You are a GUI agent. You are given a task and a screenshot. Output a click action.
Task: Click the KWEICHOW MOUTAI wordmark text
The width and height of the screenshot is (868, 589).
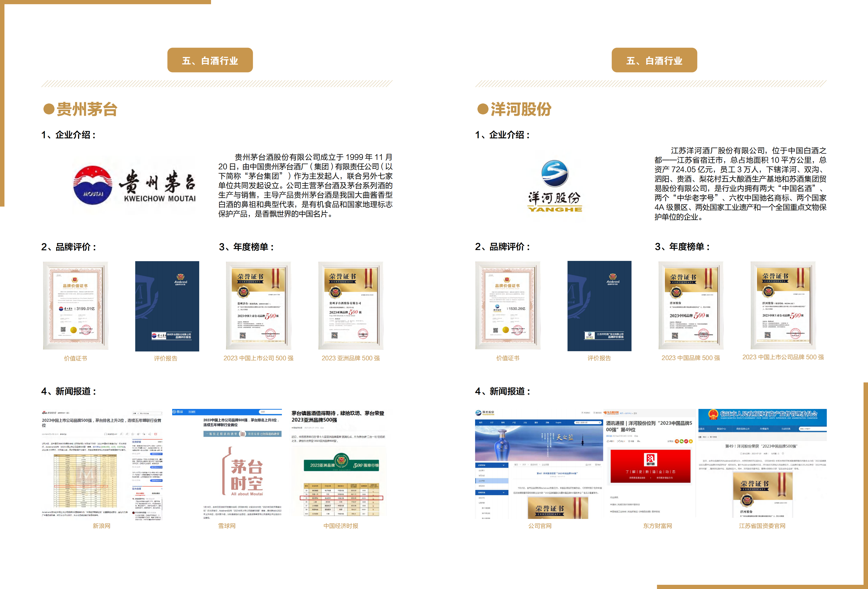pos(160,198)
